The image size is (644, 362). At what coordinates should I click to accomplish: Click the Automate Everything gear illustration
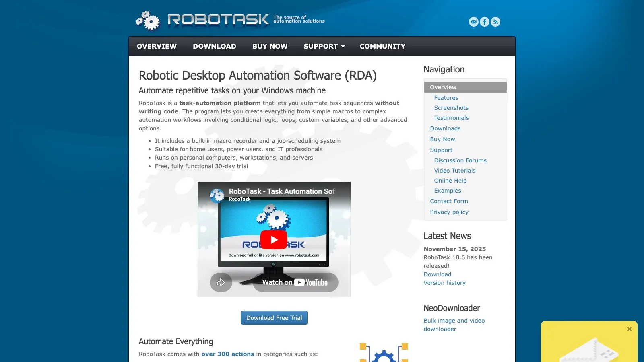384,352
